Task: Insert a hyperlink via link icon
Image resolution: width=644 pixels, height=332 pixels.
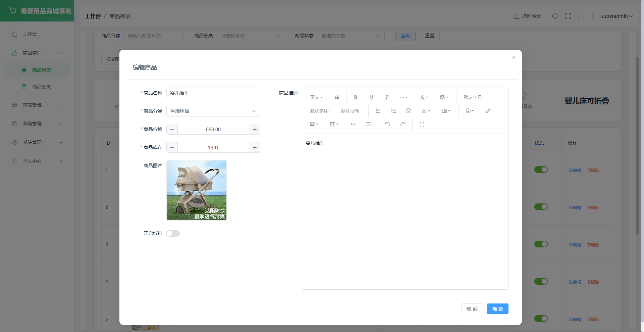Action: [488, 111]
